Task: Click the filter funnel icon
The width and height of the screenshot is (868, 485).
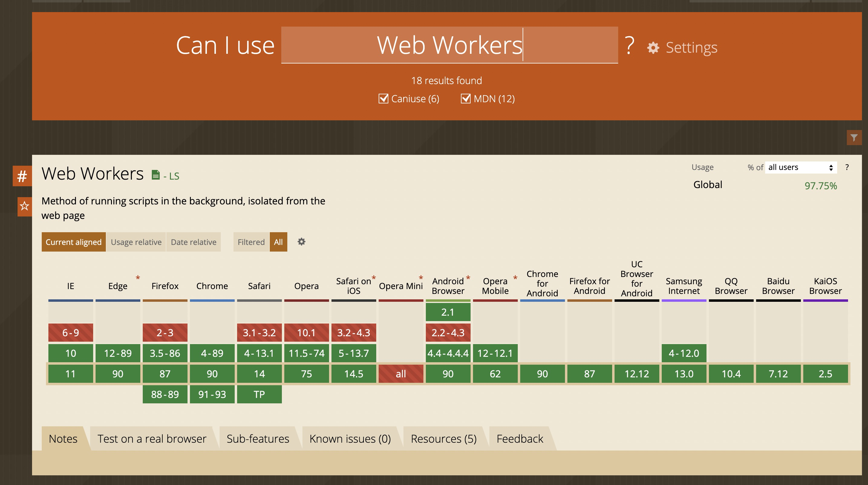Action: click(x=853, y=137)
